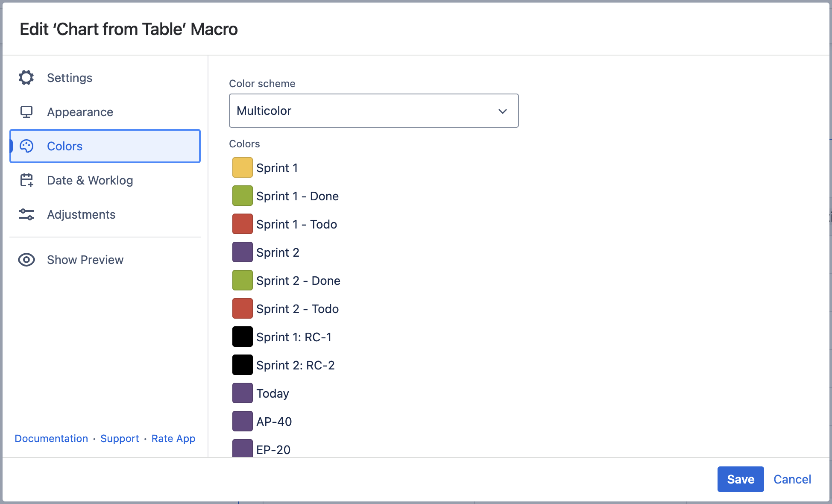
Task: Click the Cancel link
Action: click(792, 479)
